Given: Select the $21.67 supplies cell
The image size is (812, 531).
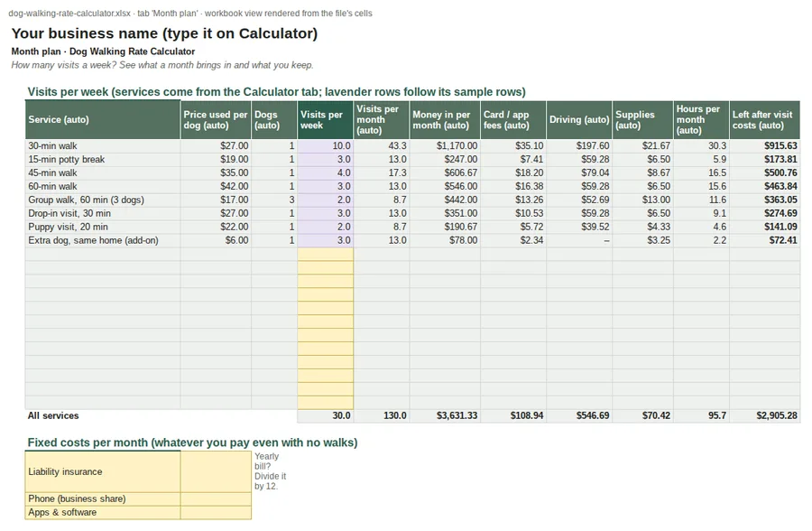Looking at the screenshot, I should click(x=642, y=146).
